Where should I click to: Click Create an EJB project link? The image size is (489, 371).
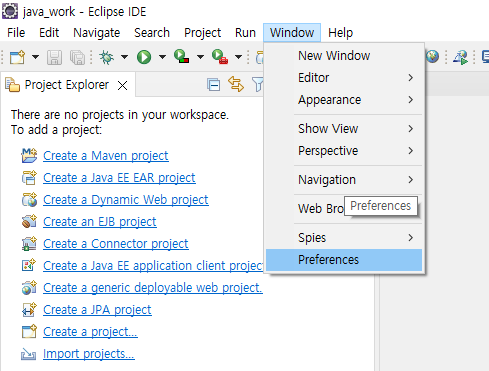(x=100, y=222)
